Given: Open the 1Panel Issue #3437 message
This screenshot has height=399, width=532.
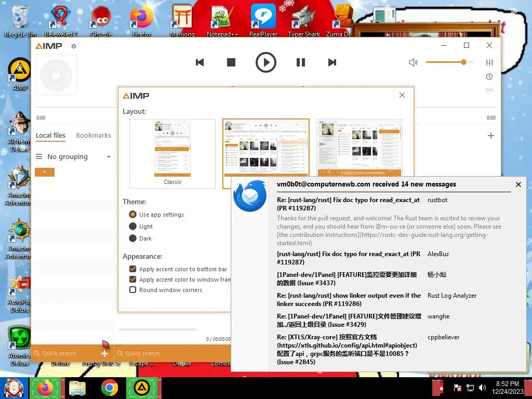Looking at the screenshot, I should [x=347, y=278].
